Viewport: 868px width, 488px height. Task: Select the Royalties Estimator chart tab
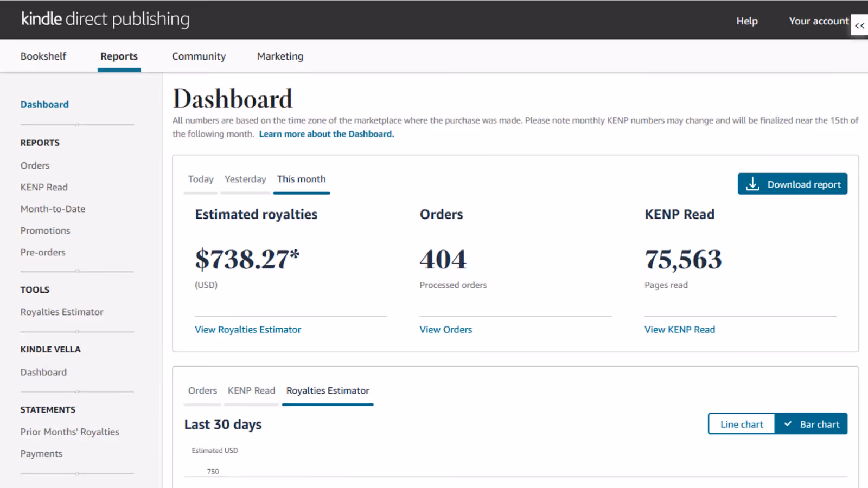[328, 391]
